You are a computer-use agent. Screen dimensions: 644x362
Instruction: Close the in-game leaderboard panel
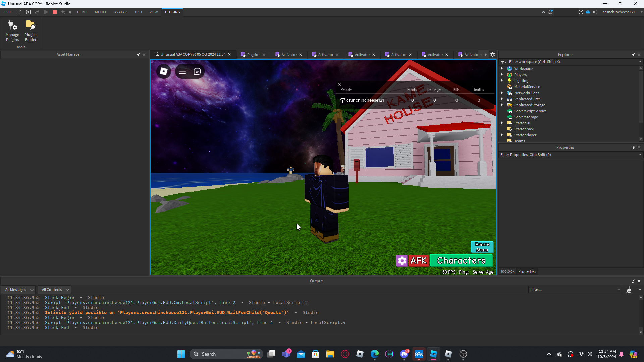(x=339, y=84)
